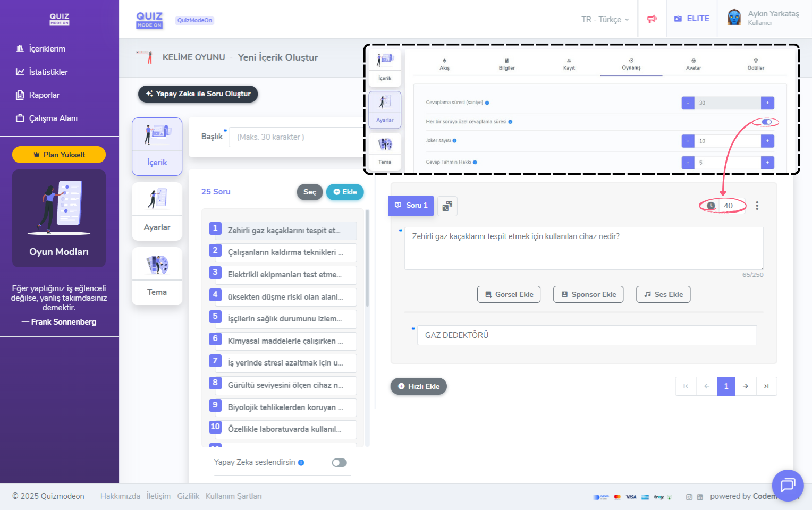Switch to the Tema tab
Image resolution: width=812 pixels, height=510 pixels.
tap(157, 276)
